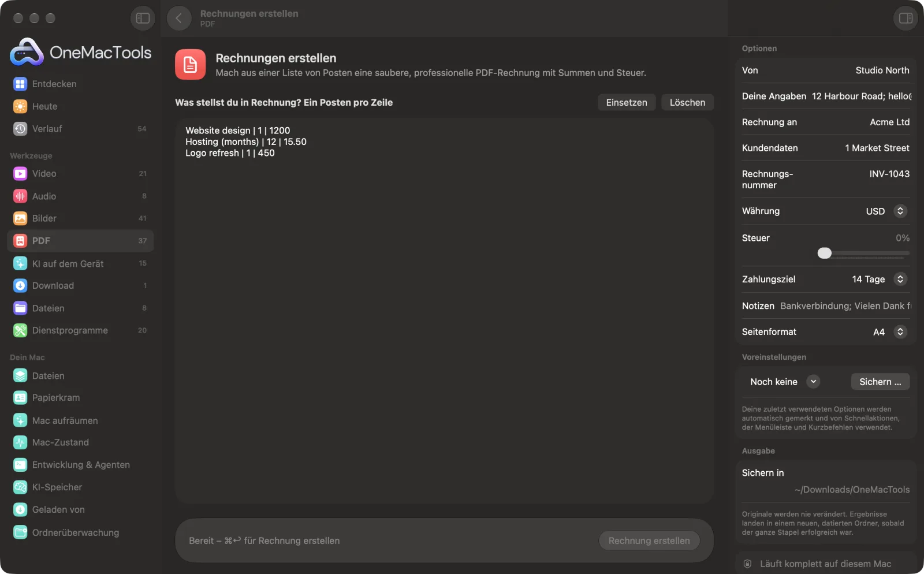This screenshot has width=924, height=574.
Task: Open Papierkram section
Action: (80, 398)
